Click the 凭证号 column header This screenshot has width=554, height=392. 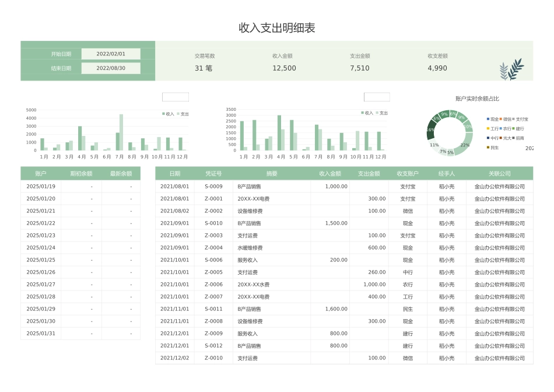(214, 173)
